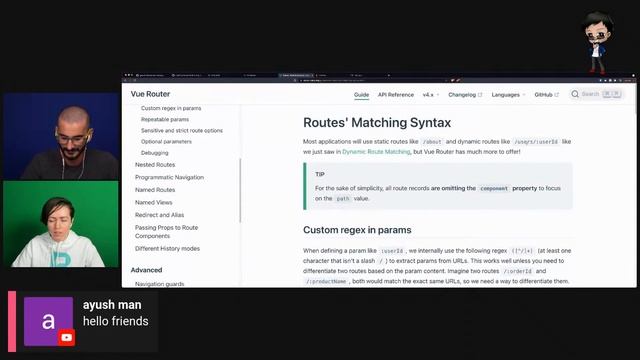Click the /about inline code
Image resolution: width=640 pixels, height=360 pixels.
pyautogui.click(x=432, y=142)
